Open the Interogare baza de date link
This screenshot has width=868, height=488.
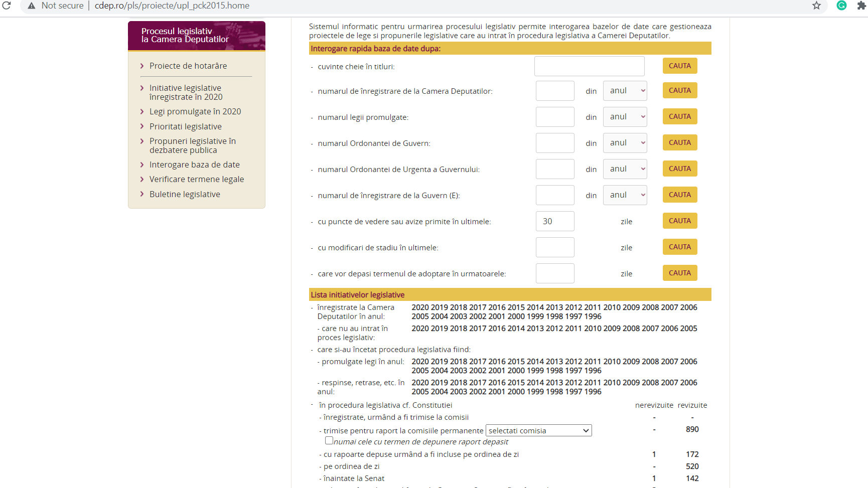pyautogui.click(x=195, y=165)
